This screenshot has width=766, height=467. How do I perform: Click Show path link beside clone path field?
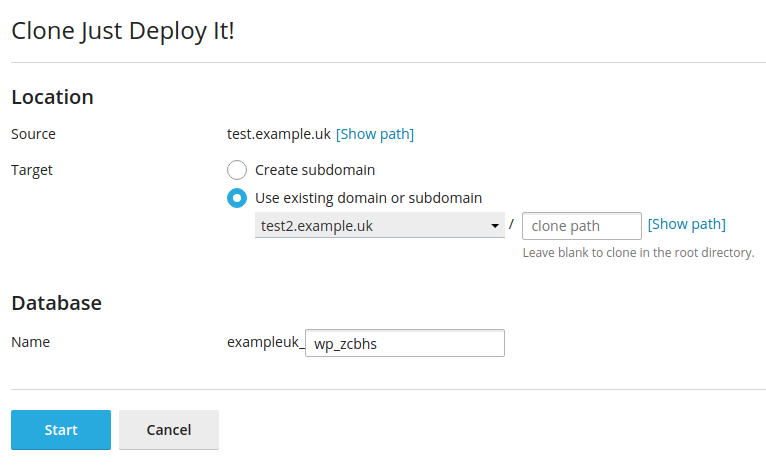(686, 224)
